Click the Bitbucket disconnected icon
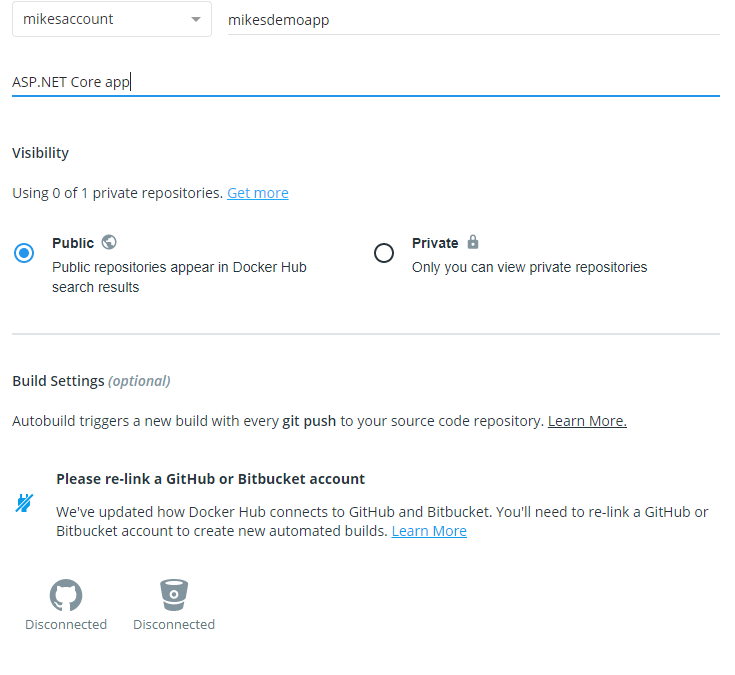 click(174, 596)
